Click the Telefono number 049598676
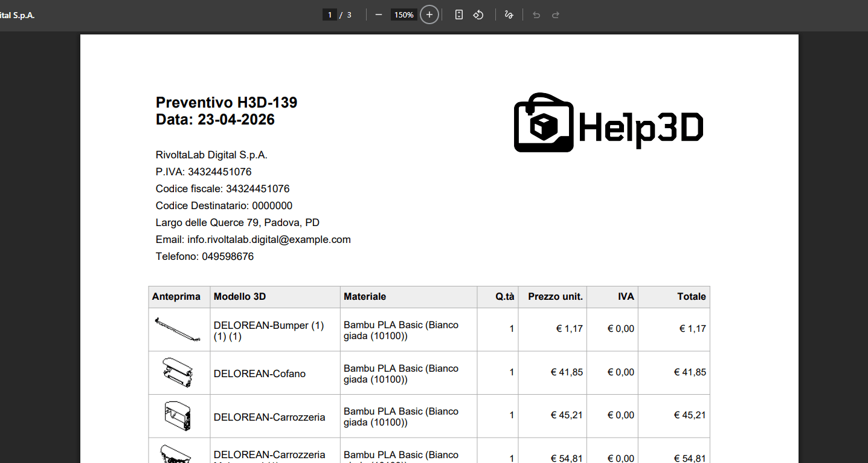The height and width of the screenshot is (463, 868). [228, 256]
